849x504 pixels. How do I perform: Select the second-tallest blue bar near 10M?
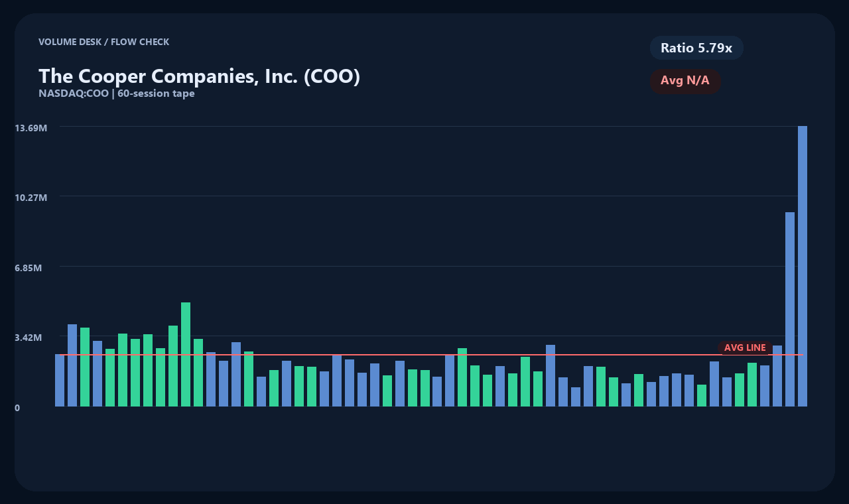(790, 309)
